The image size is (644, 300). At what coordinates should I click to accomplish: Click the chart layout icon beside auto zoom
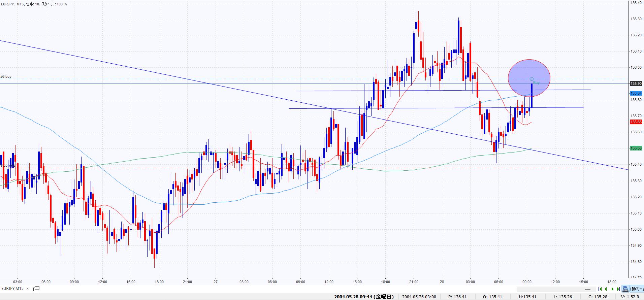(x=625, y=289)
